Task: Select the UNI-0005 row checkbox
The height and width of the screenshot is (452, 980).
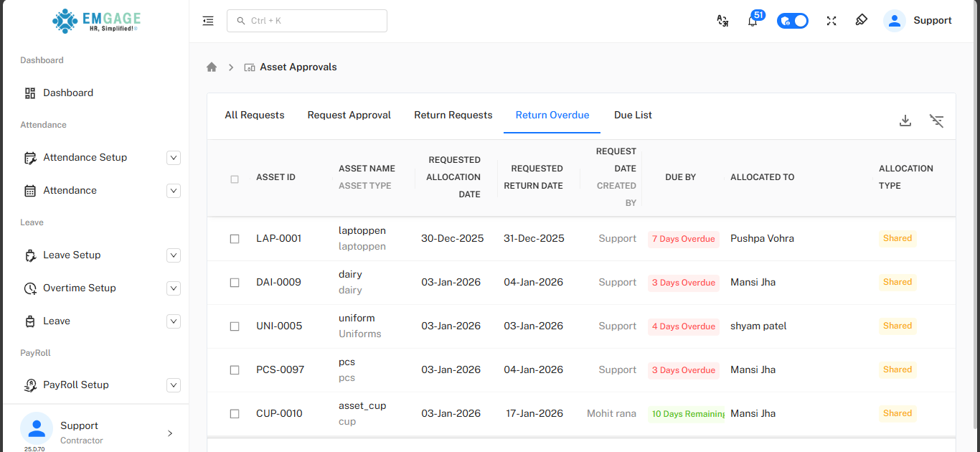Action: point(235,326)
